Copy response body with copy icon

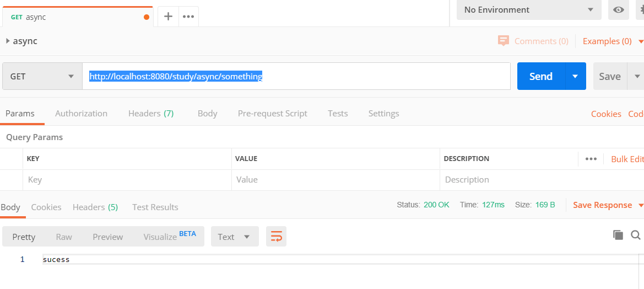click(618, 235)
